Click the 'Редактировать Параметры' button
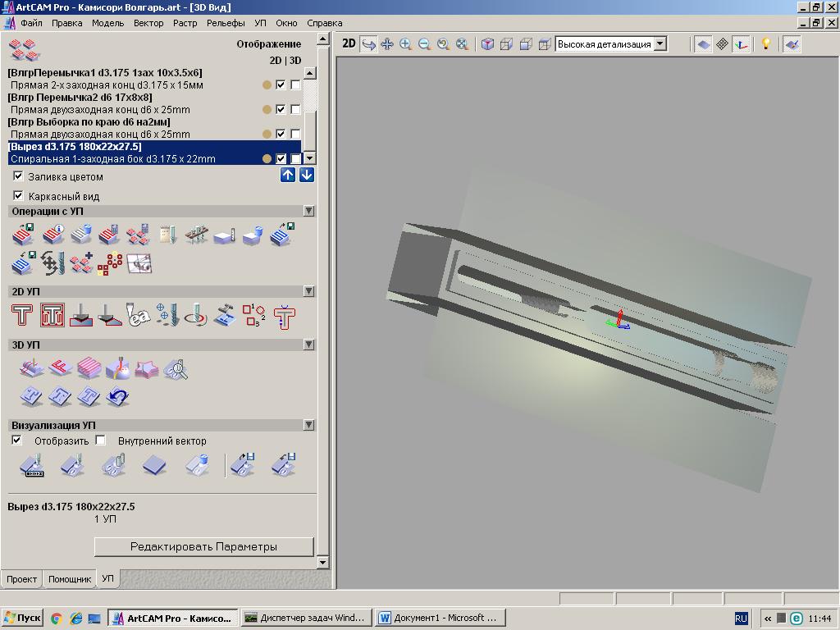Viewport: 840px width, 630px height. click(203, 546)
